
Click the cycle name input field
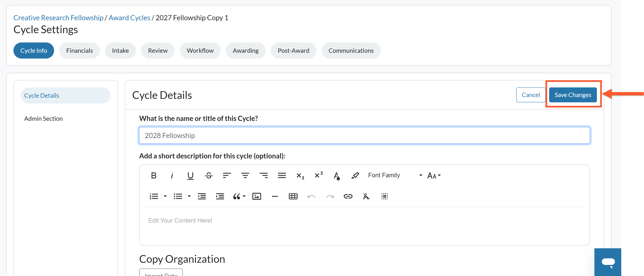tap(364, 136)
